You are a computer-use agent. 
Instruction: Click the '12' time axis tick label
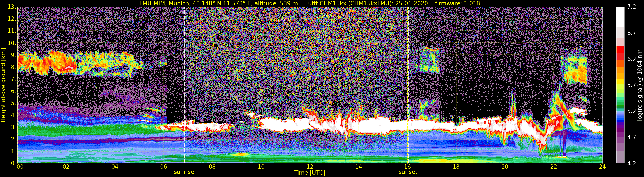(x=310, y=167)
